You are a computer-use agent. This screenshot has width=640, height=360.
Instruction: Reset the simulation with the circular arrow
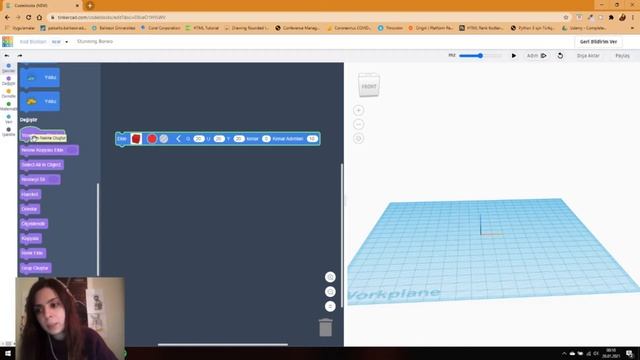point(560,56)
